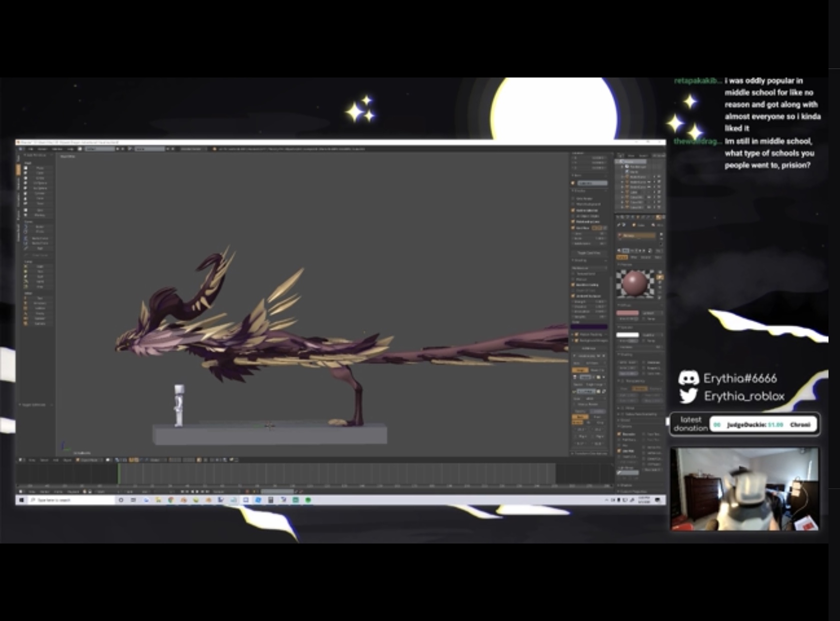Open the Blender Render engine dropdown

tap(193, 148)
